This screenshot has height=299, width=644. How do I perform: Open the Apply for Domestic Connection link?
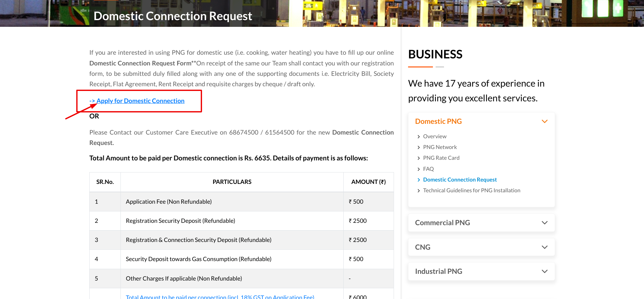(x=140, y=101)
